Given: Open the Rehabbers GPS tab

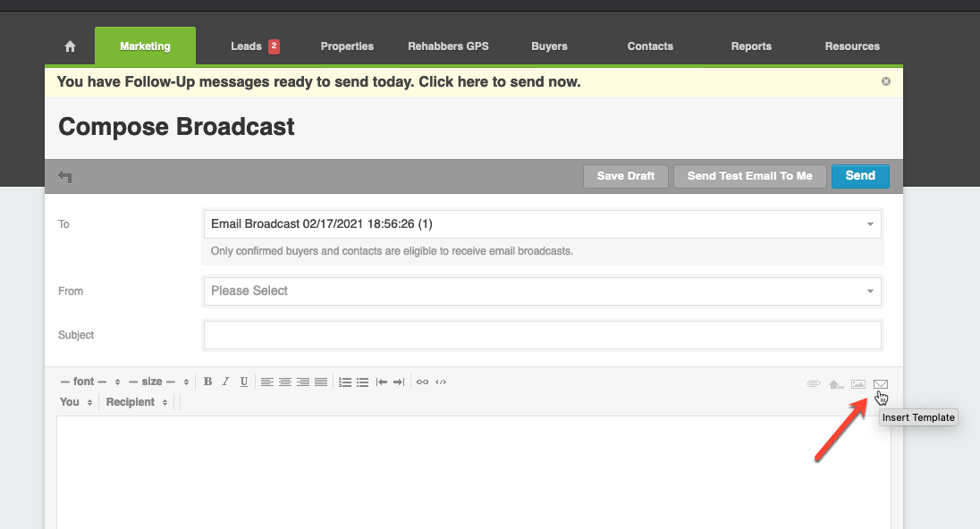Looking at the screenshot, I should (x=448, y=46).
